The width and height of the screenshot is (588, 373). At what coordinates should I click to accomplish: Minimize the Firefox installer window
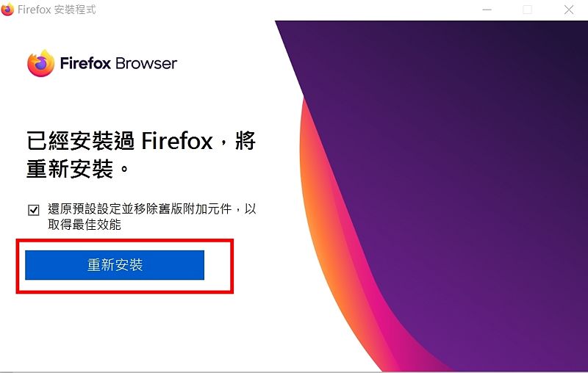(x=487, y=10)
